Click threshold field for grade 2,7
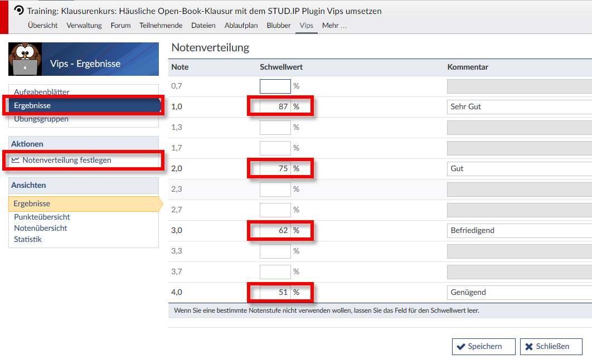This screenshot has height=364, width=592. click(x=275, y=210)
